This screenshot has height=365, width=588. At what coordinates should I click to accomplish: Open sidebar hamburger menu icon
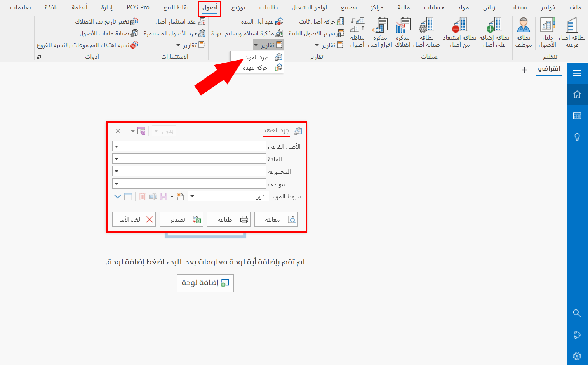577,73
